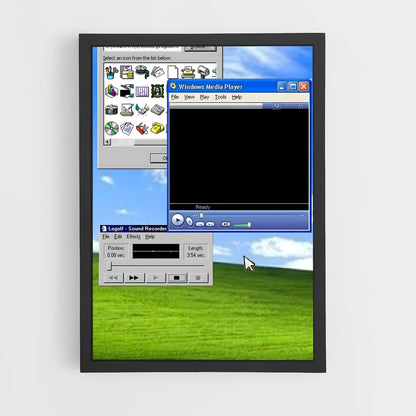Stop playback in Windows Media Player
This screenshot has height=416, width=416.
[x=189, y=221]
